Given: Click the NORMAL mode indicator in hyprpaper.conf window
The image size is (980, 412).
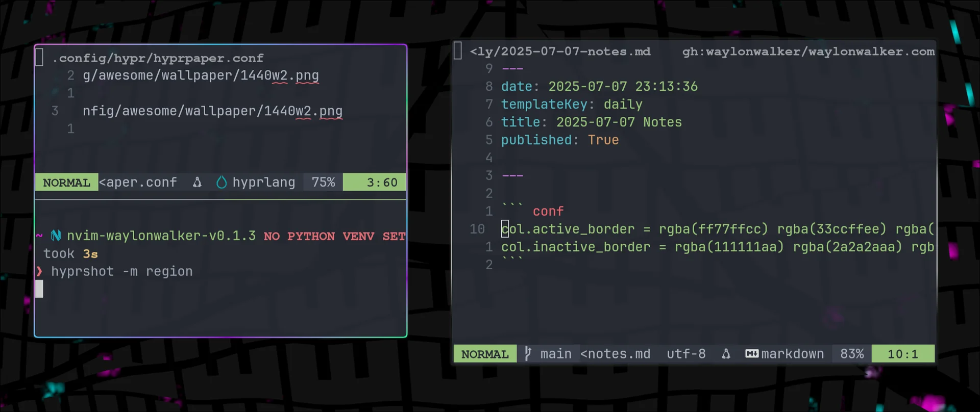Looking at the screenshot, I should [66, 183].
